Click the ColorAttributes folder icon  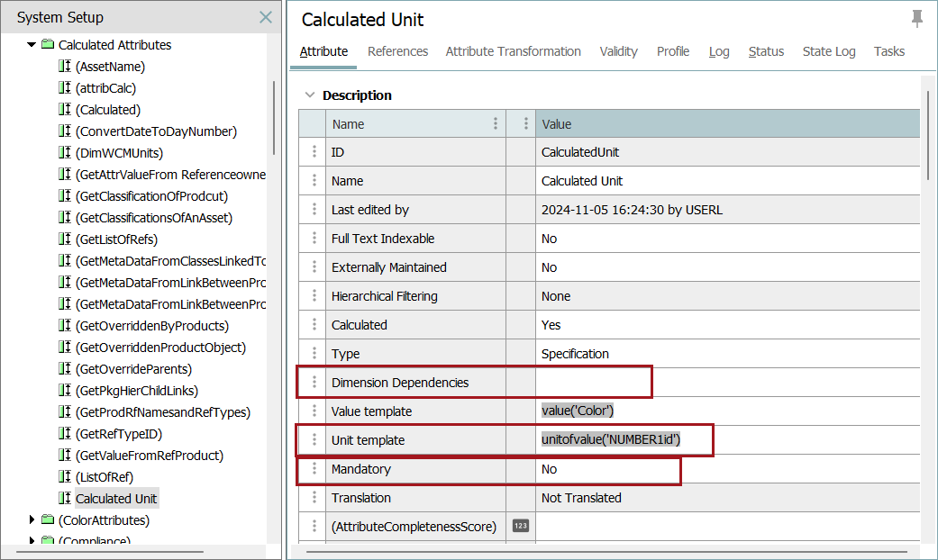pos(47,520)
